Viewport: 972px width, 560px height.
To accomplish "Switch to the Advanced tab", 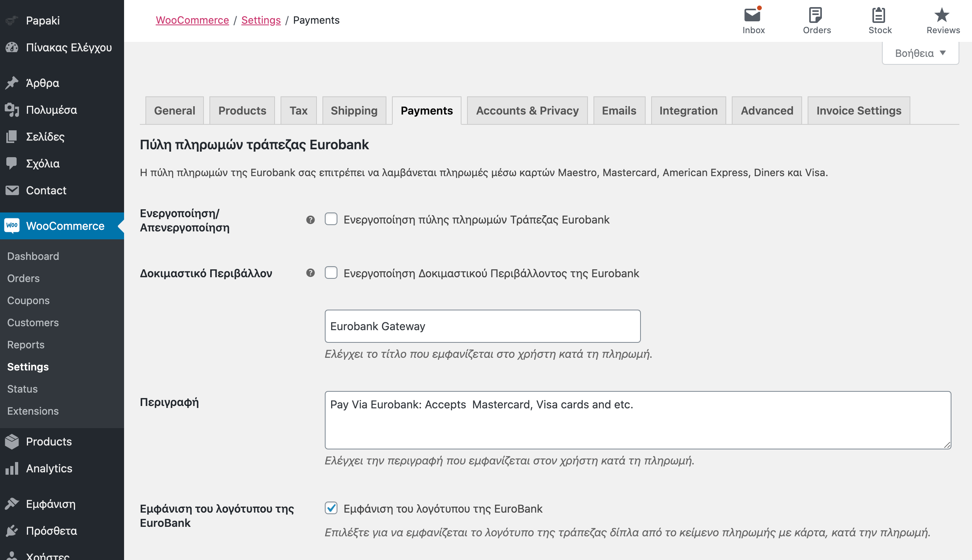I will click(x=767, y=111).
